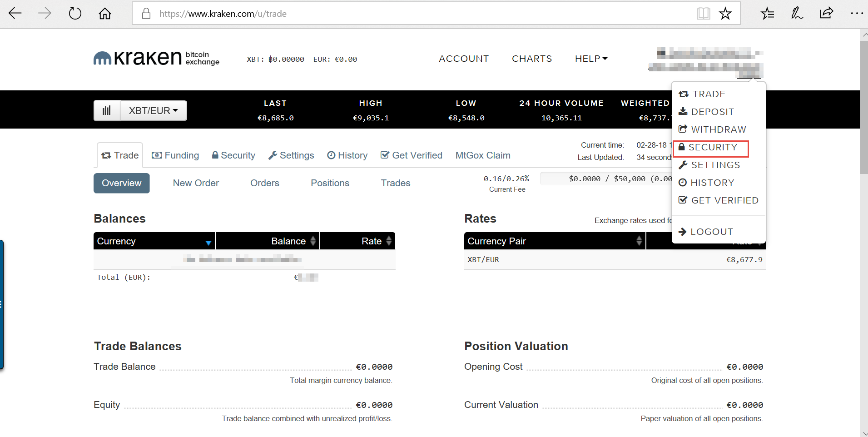This screenshot has height=437, width=868.
Task: Open the Orders sub-tab
Action: [265, 183]
